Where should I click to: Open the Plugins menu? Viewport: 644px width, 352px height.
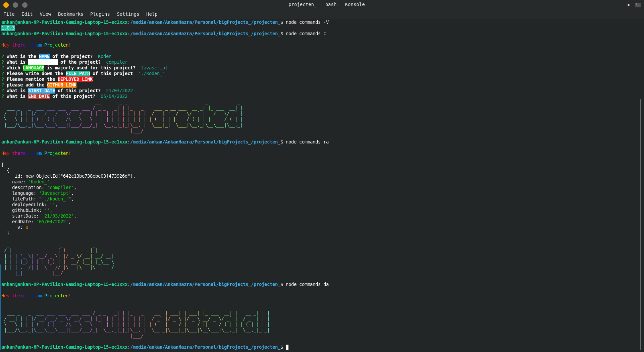(x=100, y=14)
